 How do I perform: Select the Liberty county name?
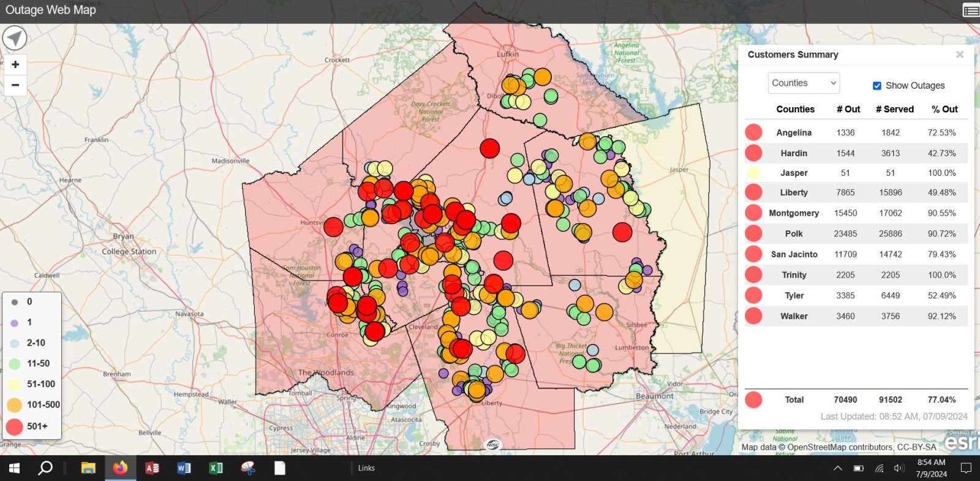[x=794, y=192]
